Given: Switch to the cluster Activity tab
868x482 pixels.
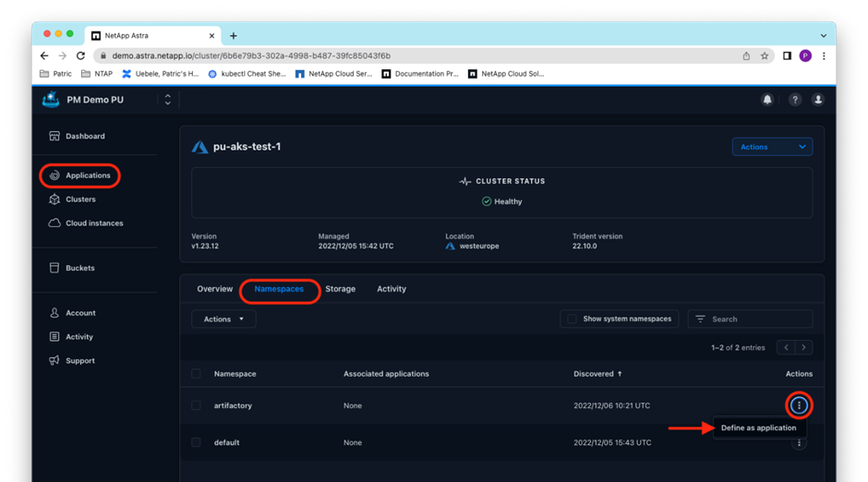Looking at the screenshot, I should click(392, 289).
